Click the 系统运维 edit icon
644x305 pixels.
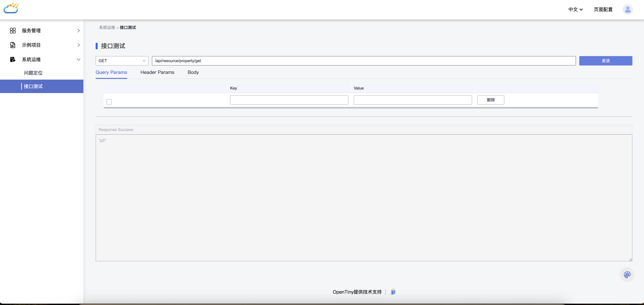pos(13,59)
